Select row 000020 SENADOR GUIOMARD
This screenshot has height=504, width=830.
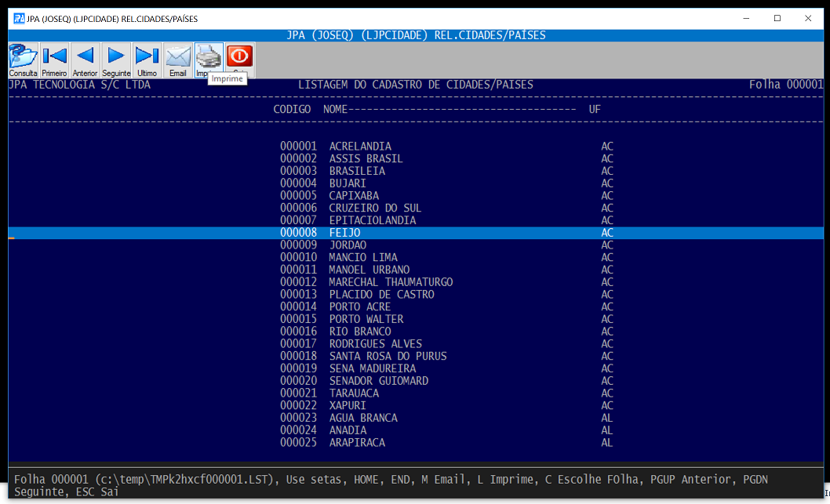point(416,381)
